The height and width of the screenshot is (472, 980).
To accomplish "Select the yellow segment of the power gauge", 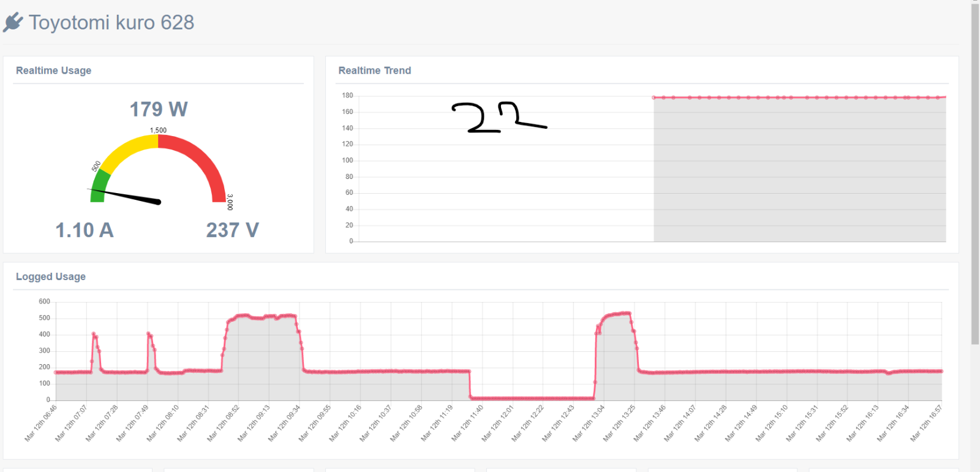I will point(127,151).
